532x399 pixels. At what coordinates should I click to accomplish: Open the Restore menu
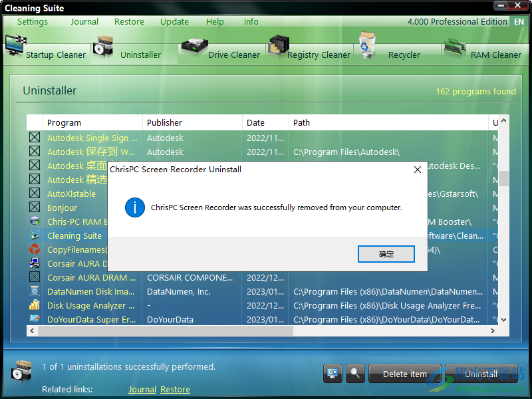[x=129, y=22]
